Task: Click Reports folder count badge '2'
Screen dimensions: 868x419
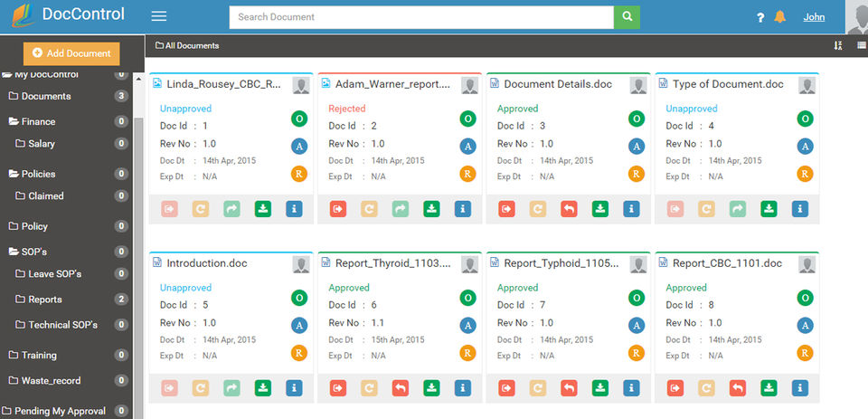Action: pos(121,300)
